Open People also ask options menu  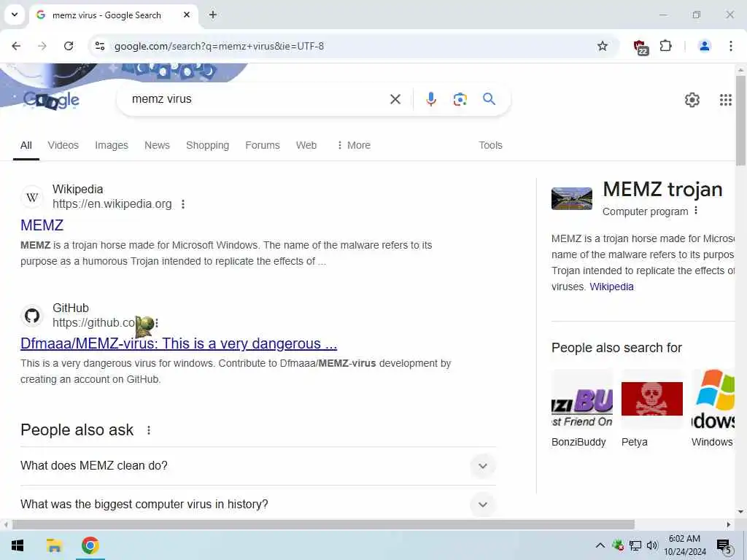[149, 430]
